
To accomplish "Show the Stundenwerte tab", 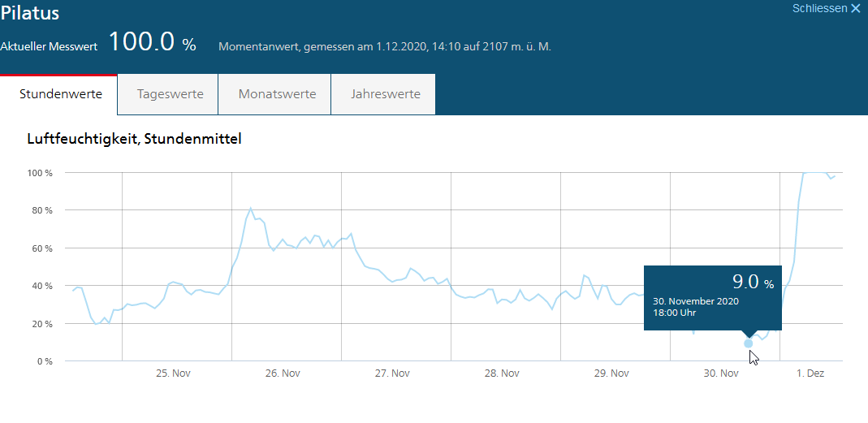I will pos(61,94).
